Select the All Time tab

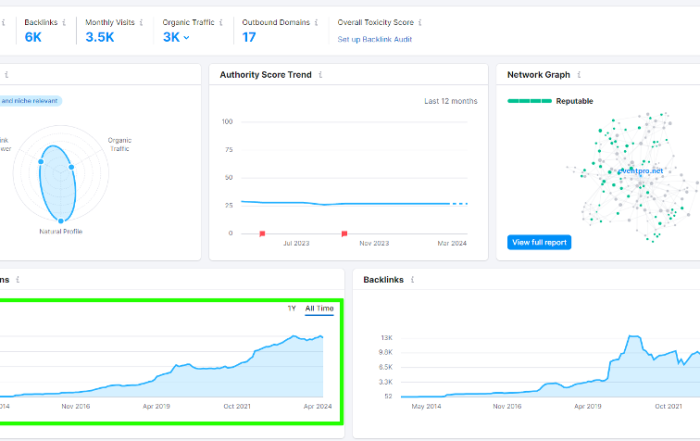[319, 308]
